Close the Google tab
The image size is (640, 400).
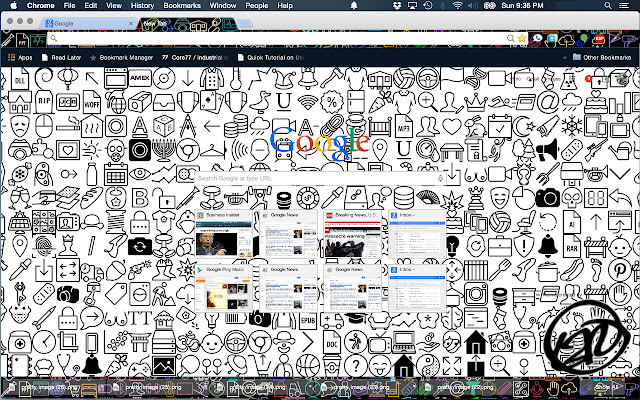click(131, 24)
